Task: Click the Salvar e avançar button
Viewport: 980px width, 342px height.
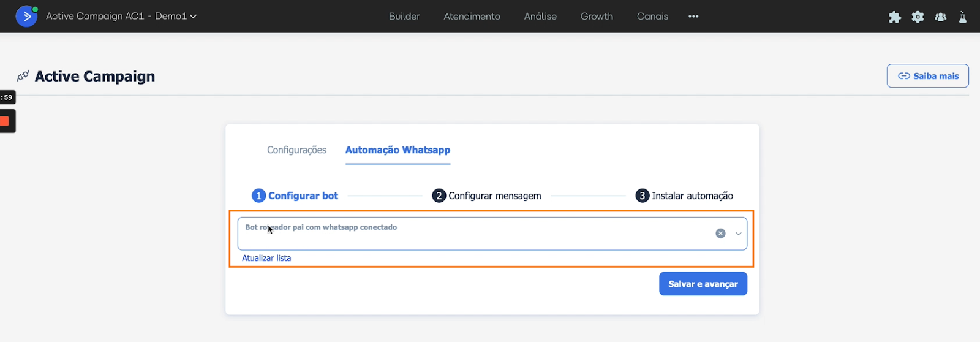Action: click(703, 284)
